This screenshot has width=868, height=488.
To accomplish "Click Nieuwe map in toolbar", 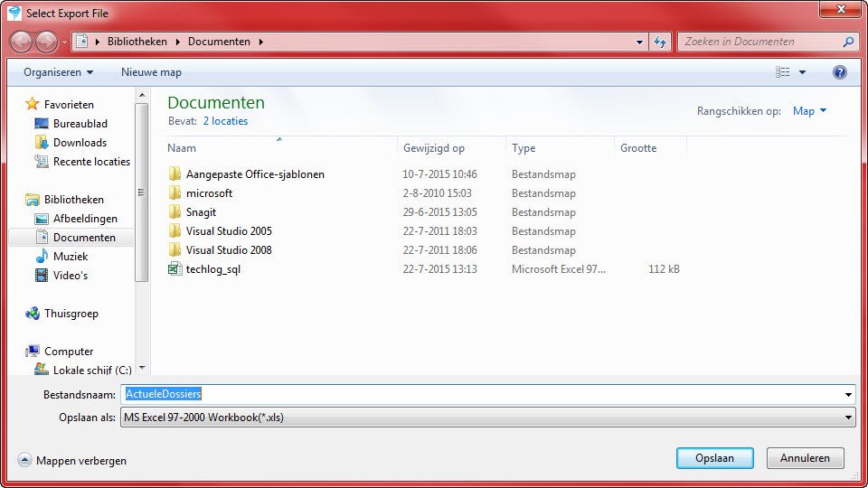I will [151, 72].
